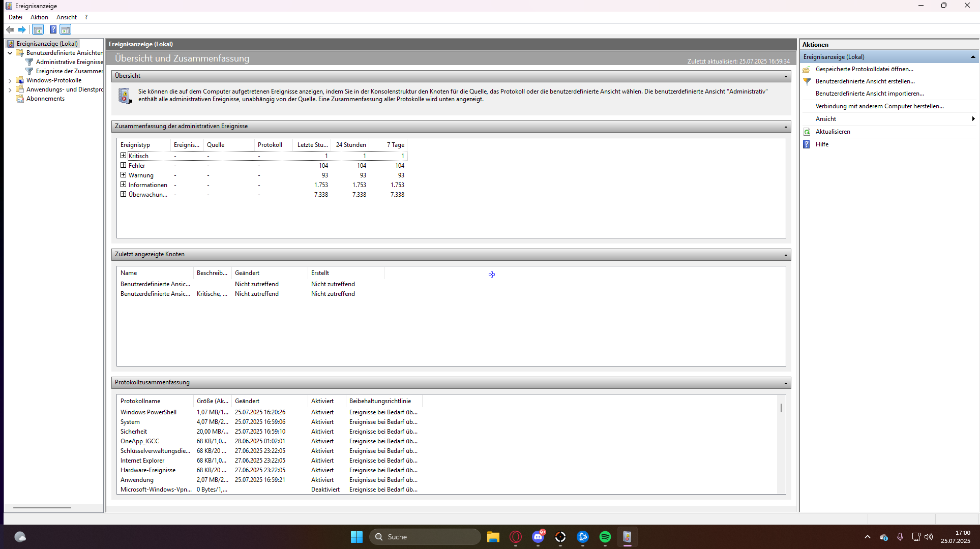Click the show/hide console tree icon
Viewport: 980px width, 549px height.
pos(38,29)
